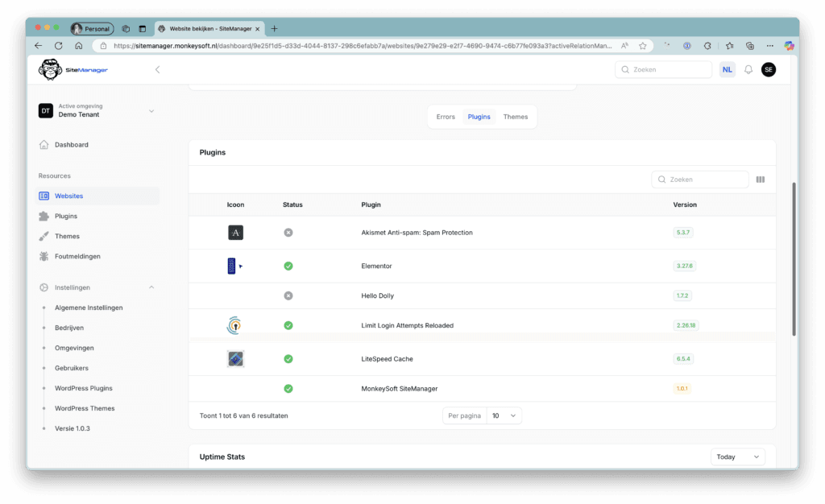Click the active status icon for Elementor

(x=288, y=266)
